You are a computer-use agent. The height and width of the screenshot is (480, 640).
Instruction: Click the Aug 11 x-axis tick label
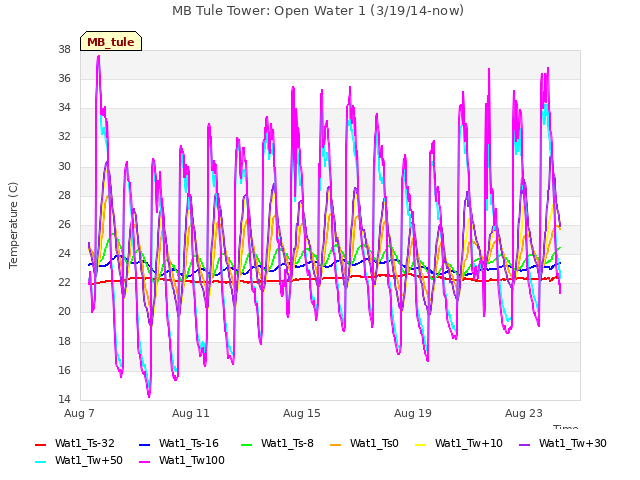[x=191, y=413]
